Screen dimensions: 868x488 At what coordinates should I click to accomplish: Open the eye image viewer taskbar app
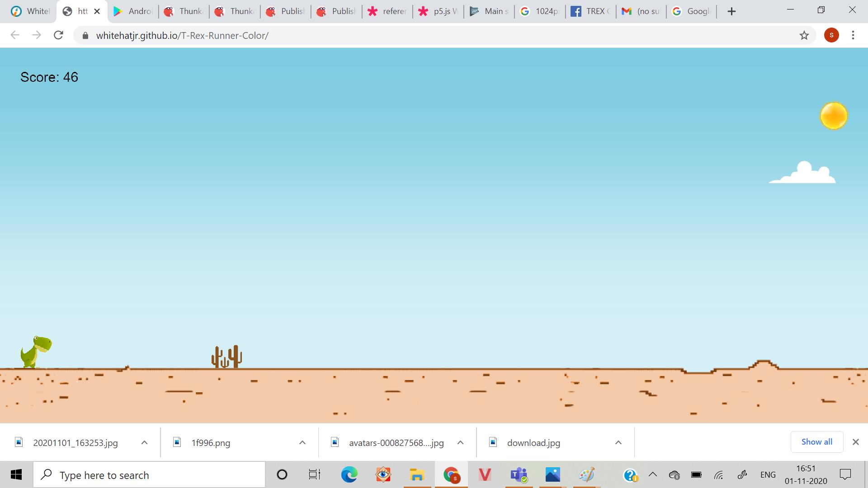click(383, 474)
